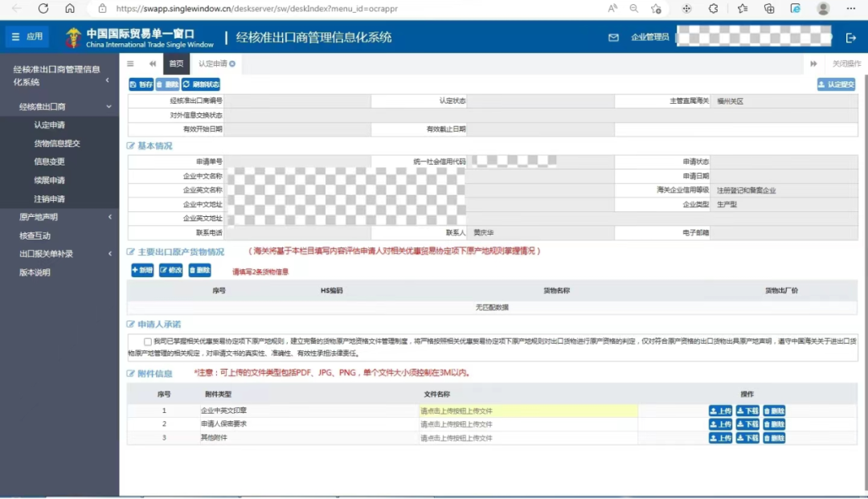Tick the 申请人承诺 declaration checkbox

tap(147, 342)
